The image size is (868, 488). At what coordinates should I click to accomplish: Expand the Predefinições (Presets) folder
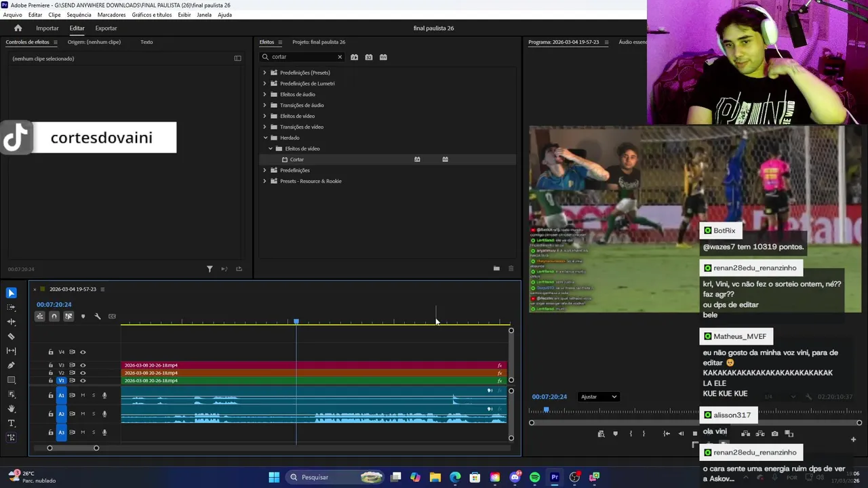click(x=264, y=73)
